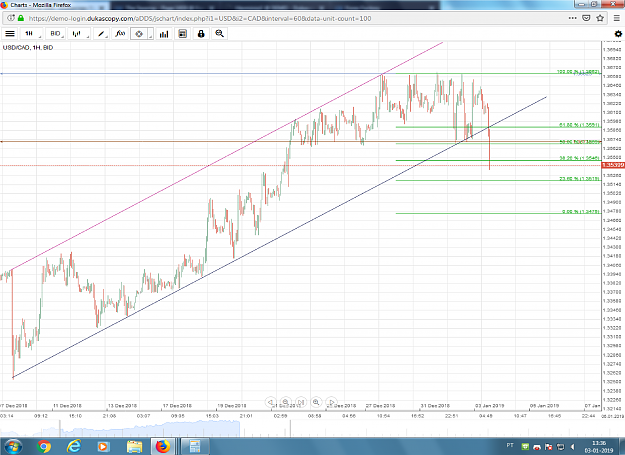Open Chrome from the taskbar
Image resolution: width=625 pixels, height=455 pixels.
(x=44, y=447)
